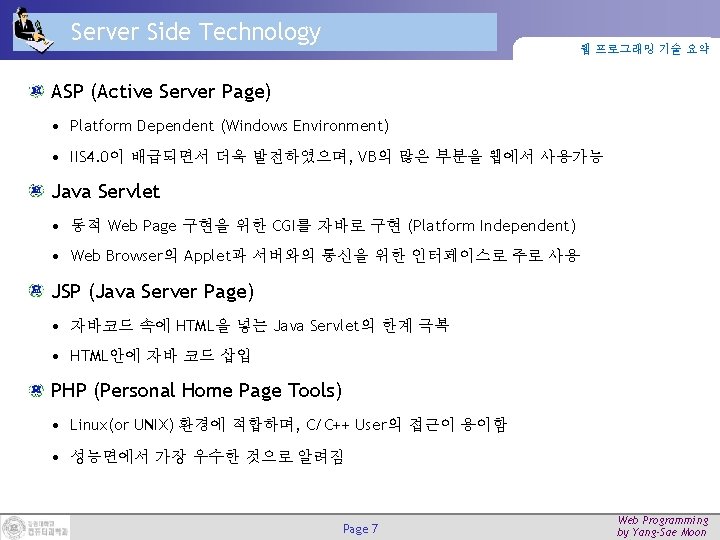The image size is (720, 540).
Task: Click line '성능면에서 가장 우수한 것으로 알려짐'
Action: tap(207, 456)
